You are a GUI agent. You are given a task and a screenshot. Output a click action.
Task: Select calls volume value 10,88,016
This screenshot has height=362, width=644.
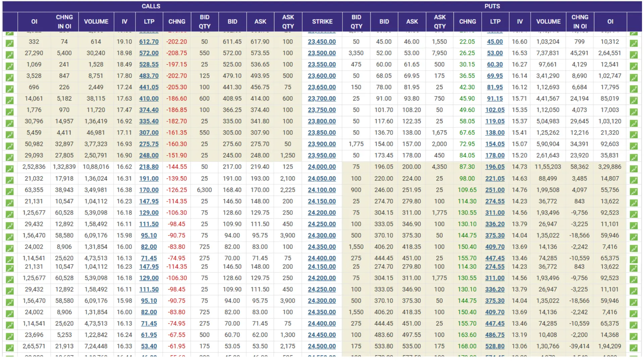[x=96, y=167]
